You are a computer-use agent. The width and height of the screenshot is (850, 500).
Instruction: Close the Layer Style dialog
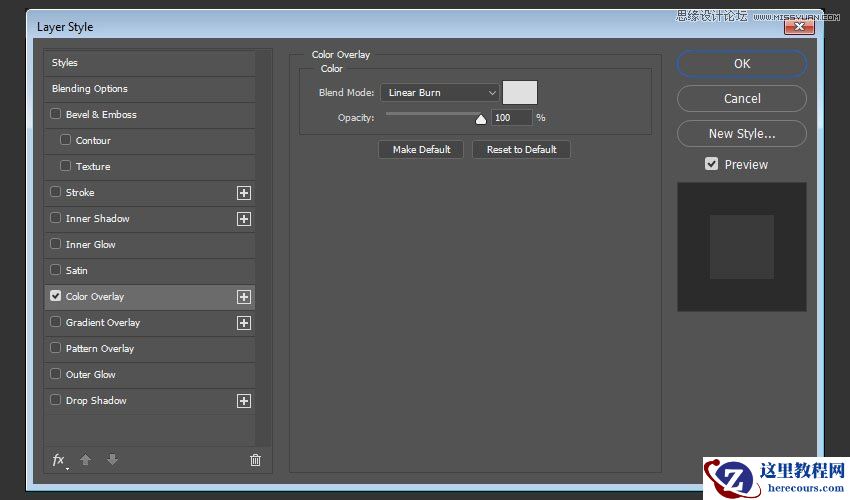click(x=799, y=26)
